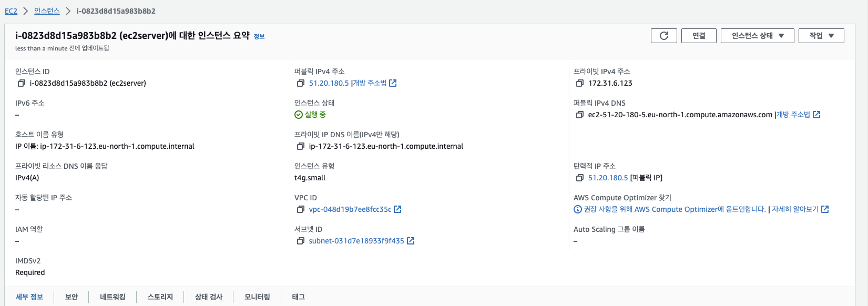This screenshot has height=306, width=868.
Task: Go to 인스턴스 in the breadcrumb
Action: tap(47, 11)
